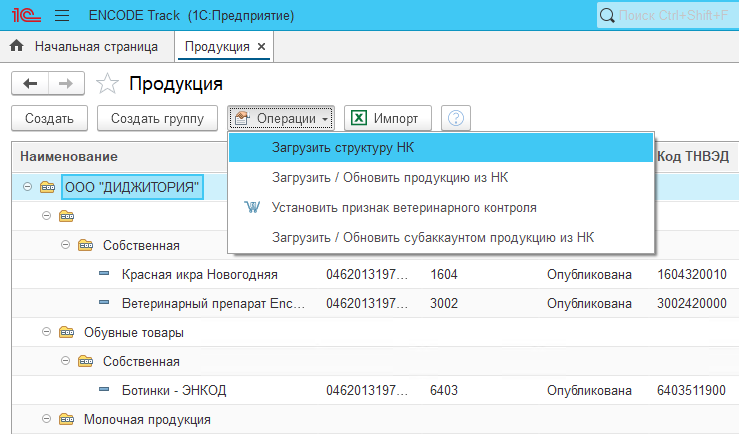739x434 pixels.
Task: Open help via question mark icon
Action: [x=456, y=118]
